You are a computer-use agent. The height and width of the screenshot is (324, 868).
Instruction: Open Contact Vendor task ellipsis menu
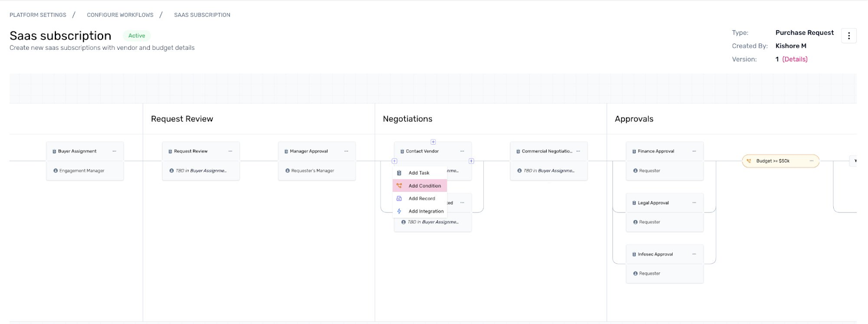pyautogui.click(x=462, y=151)
